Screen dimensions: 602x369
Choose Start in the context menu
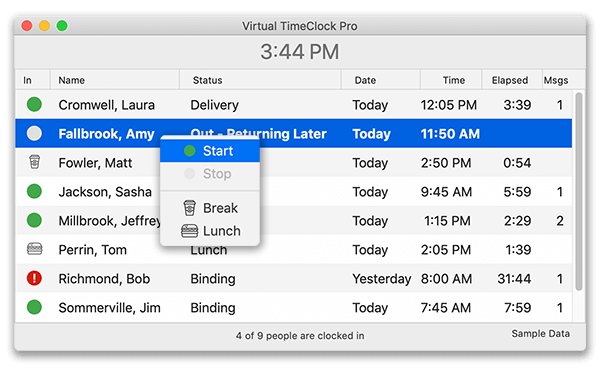tap(210, 151)
